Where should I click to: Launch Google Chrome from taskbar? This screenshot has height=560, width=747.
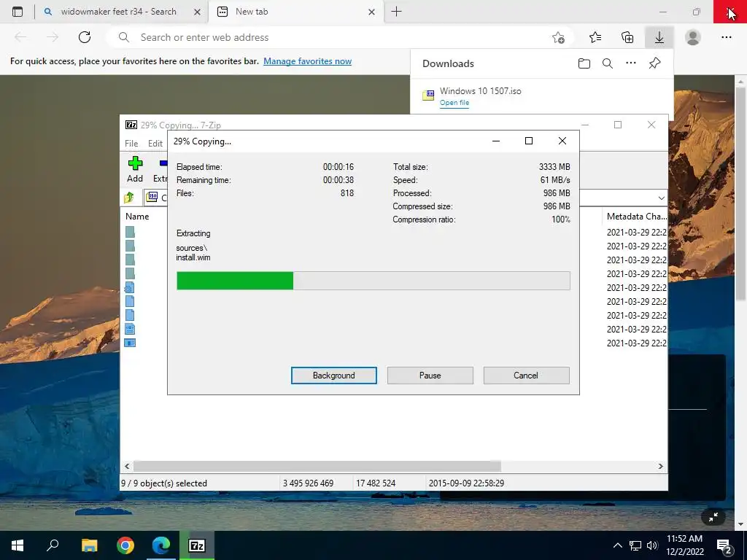pyautogui.click(x=125, y=545)
